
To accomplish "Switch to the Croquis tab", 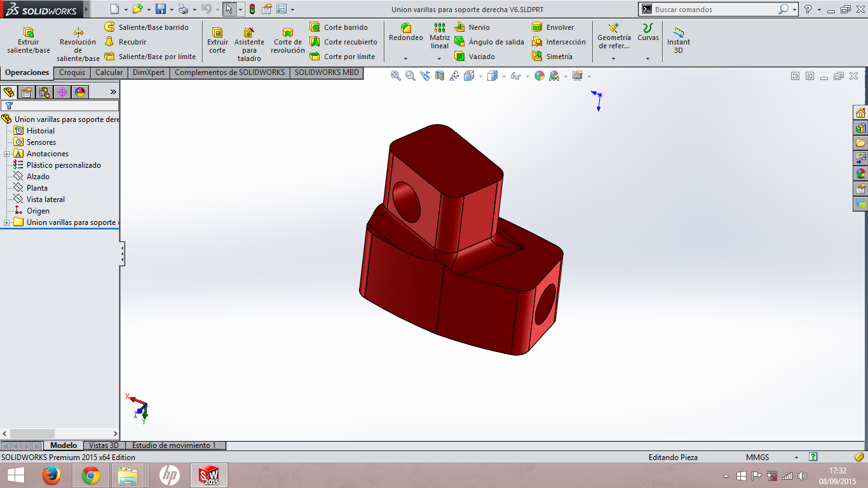I will tap(72, 72).
